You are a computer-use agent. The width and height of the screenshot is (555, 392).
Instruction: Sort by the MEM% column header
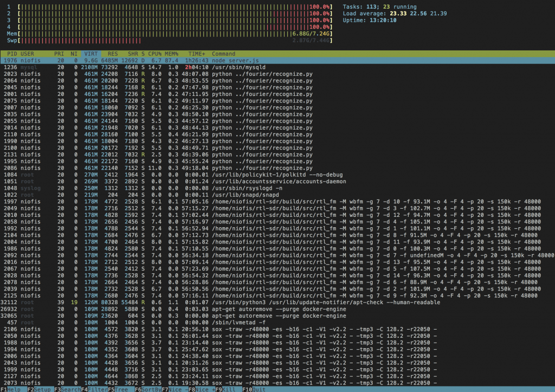[x=171, y=54]
